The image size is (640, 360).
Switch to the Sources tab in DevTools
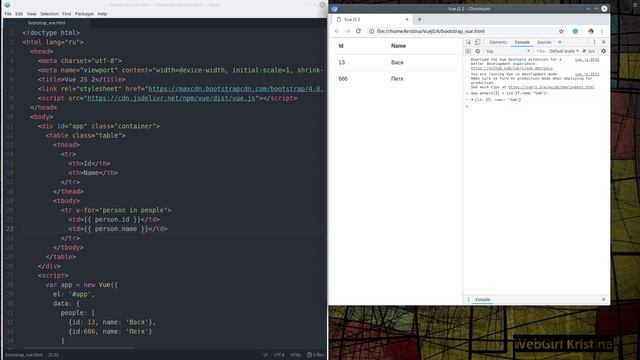point(544,42)
